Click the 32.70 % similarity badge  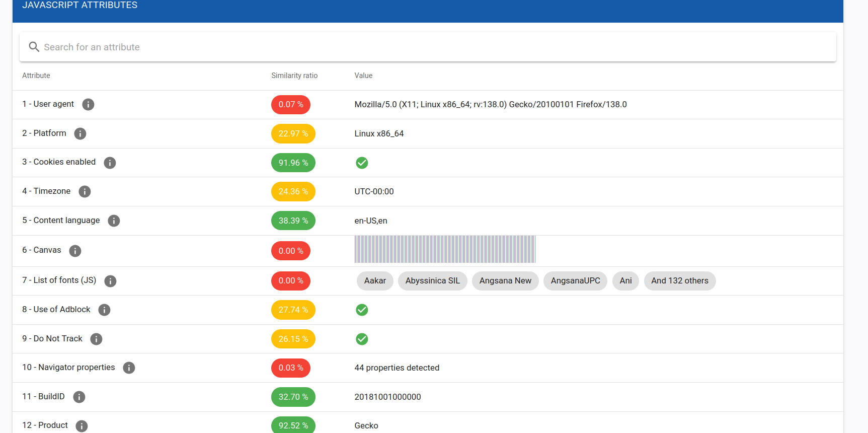293,397
